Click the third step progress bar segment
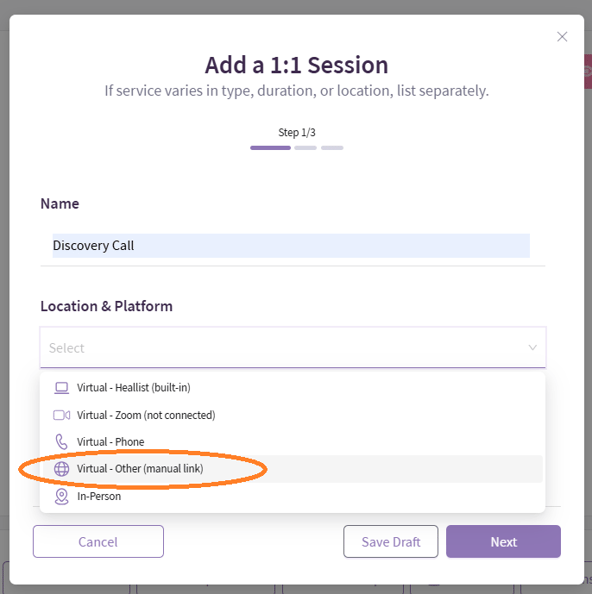The image size is (592, 594). pos(332,148)
